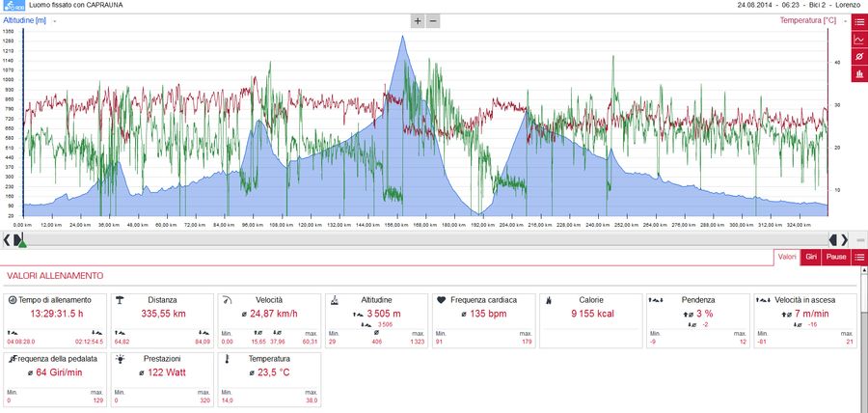Click the uphill time 04:08:28.0
This screenshot has height=413, width=868.
pyautogui.click(x=19, y=342)
